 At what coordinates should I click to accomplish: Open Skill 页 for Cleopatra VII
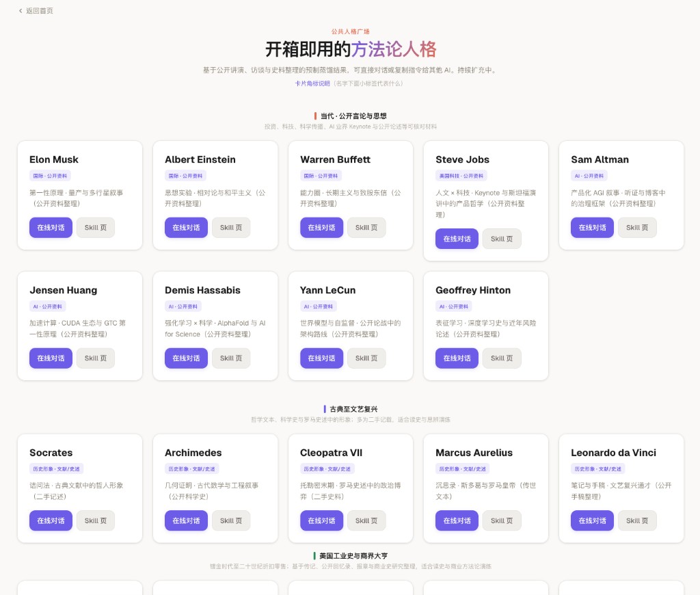pyautogui.click(x=366, y=520)
